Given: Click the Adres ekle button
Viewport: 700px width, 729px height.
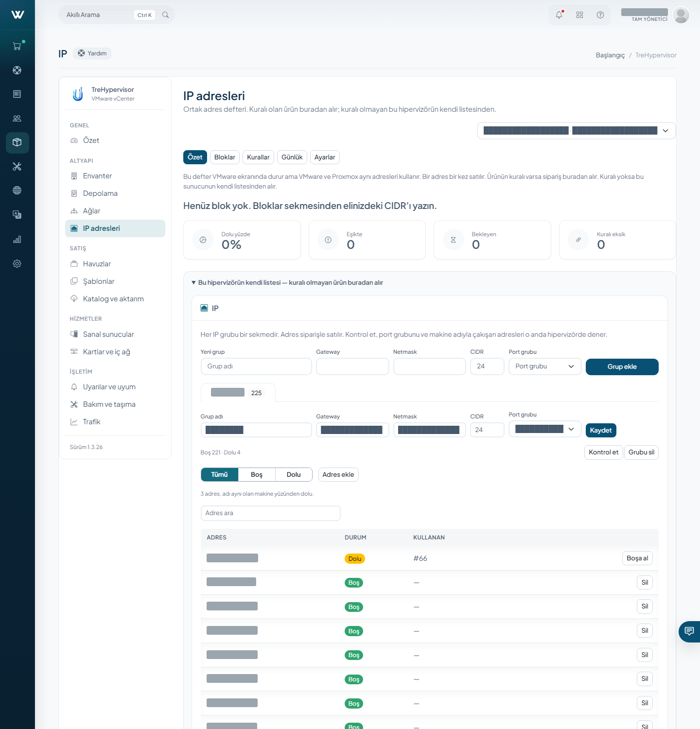Looking at the screenshot, I should click(x=338, y=475).
